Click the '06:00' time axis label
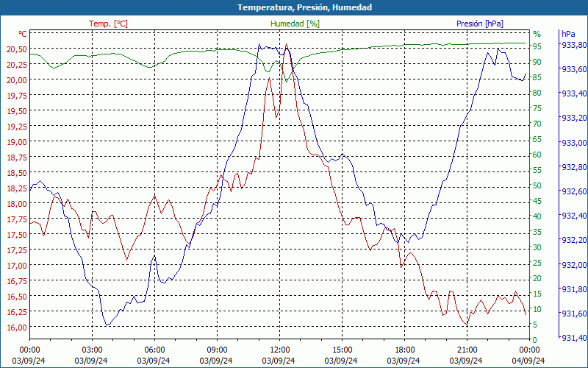Viewport: 588px width, 368px height. pos(154,350)
